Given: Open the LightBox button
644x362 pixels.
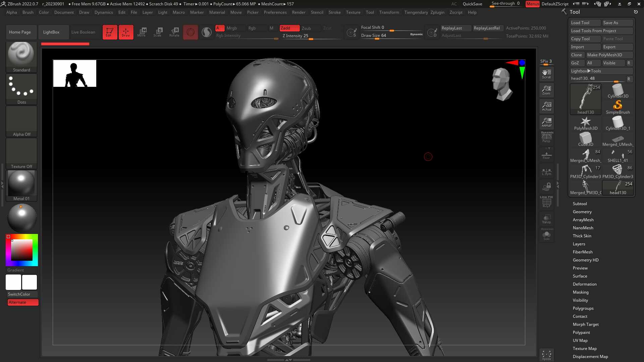Looking at the screenshot, I should [53, 32].
